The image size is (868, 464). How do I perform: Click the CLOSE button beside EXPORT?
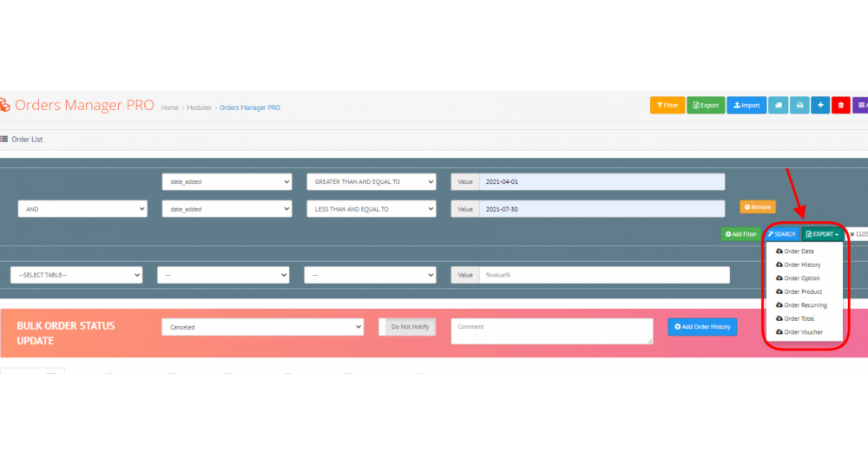point(857,234)
